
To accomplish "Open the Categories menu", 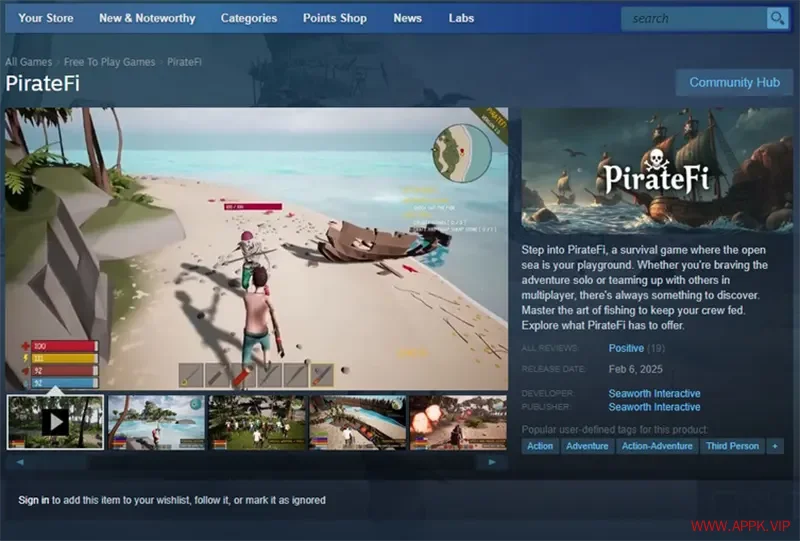I will coord(249,18).
